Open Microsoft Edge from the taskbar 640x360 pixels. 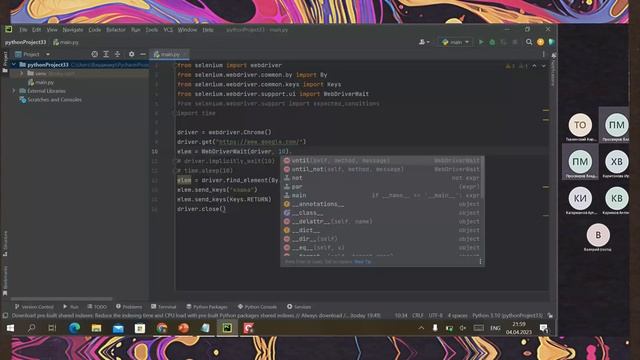[74, 328]
